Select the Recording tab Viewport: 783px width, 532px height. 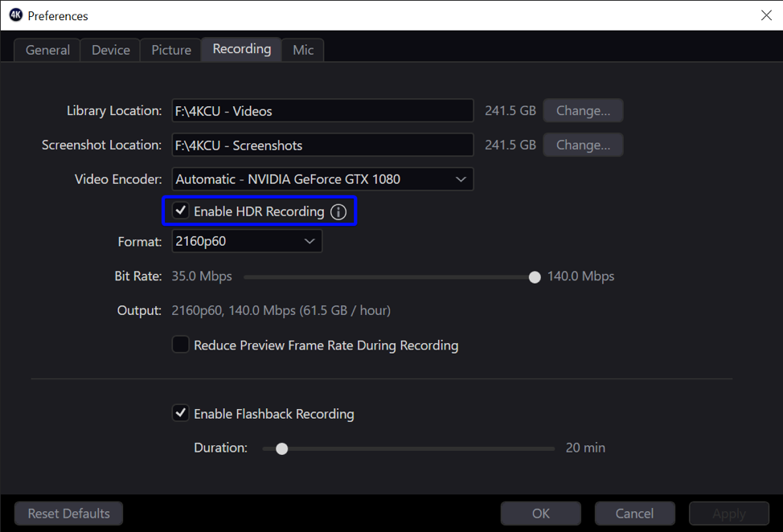242,49
